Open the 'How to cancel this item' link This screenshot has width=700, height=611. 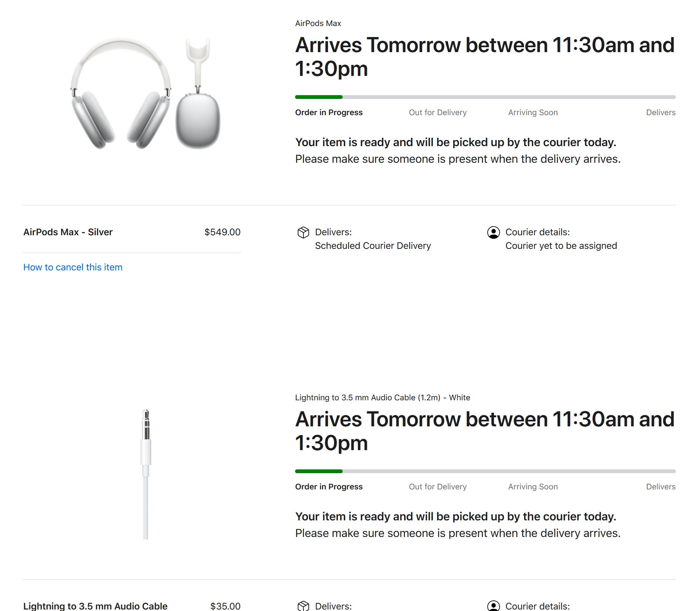point(73,267)
